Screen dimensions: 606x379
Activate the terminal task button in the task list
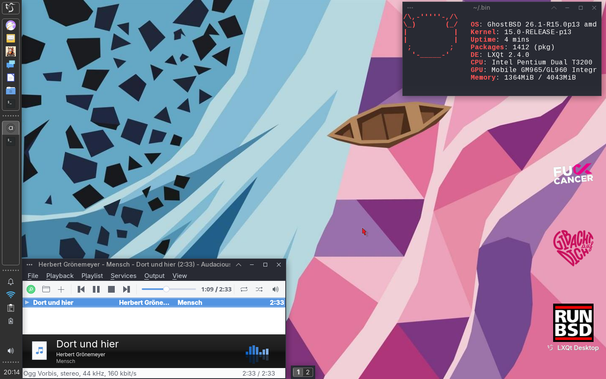click(x=10, y=141)
